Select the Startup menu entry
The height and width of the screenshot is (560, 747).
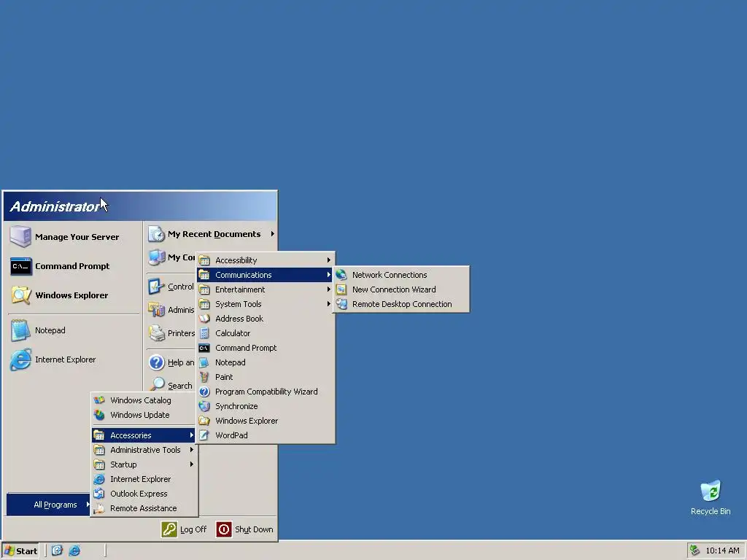[144, 464]
